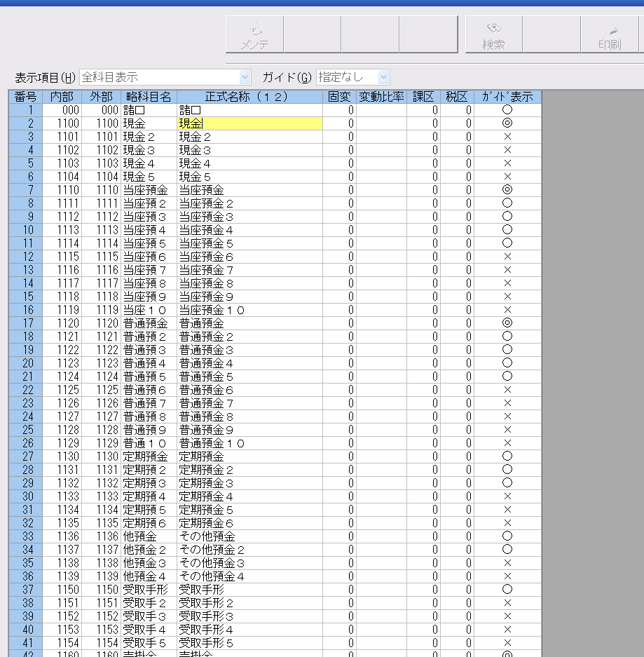This screenshot has height=657, width=644.
Task: Click the 固変 cell in 定期預金４ row
Action: pyautogui.click(x=340, y=496)
